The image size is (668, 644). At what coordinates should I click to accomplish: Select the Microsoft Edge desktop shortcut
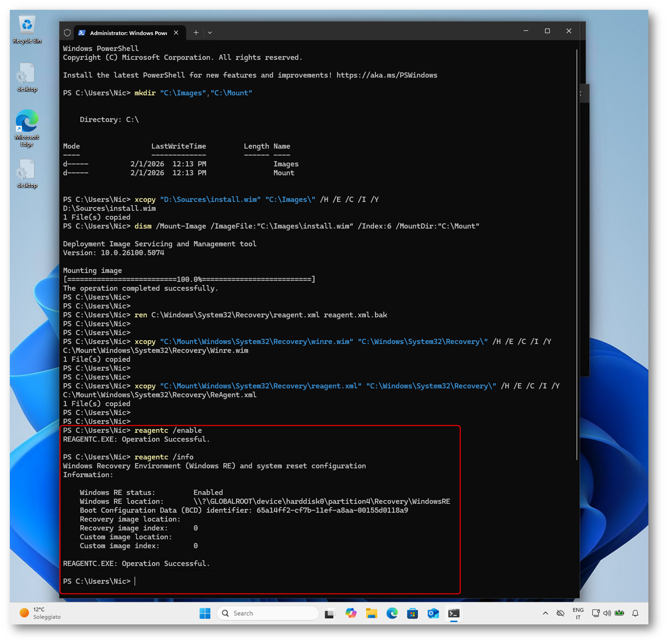tap(27, 127)
